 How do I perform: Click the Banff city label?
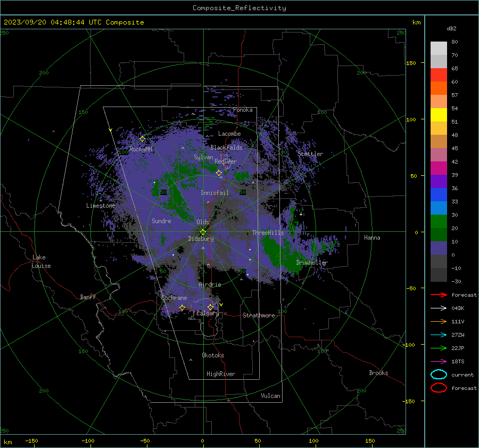[x=88, y=297]
